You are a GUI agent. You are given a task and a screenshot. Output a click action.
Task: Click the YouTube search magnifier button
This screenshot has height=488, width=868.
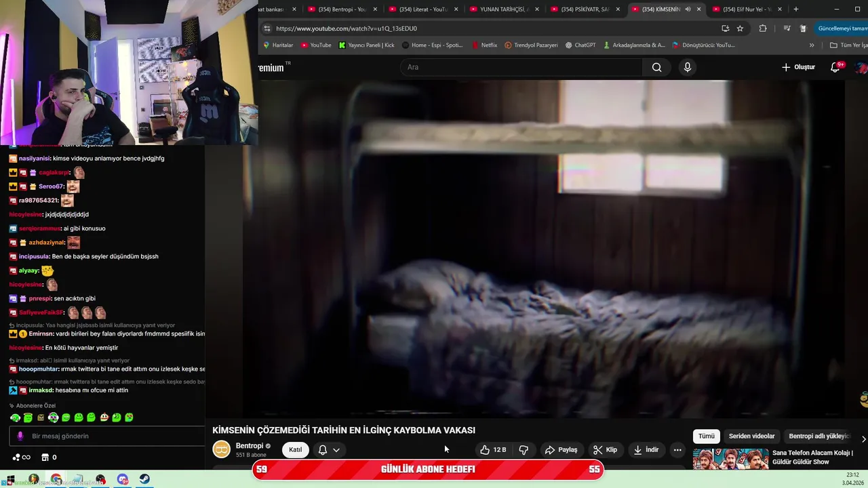click(656, 67)
